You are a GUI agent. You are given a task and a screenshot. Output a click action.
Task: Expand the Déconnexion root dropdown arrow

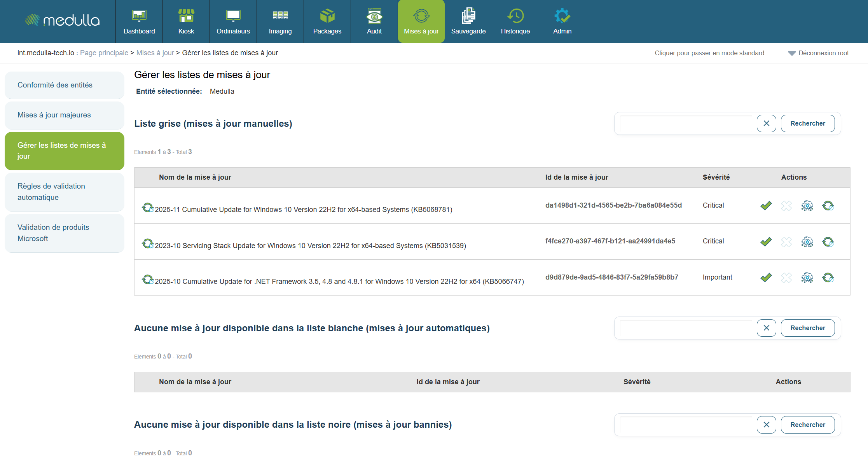click(x=791, y=53)
